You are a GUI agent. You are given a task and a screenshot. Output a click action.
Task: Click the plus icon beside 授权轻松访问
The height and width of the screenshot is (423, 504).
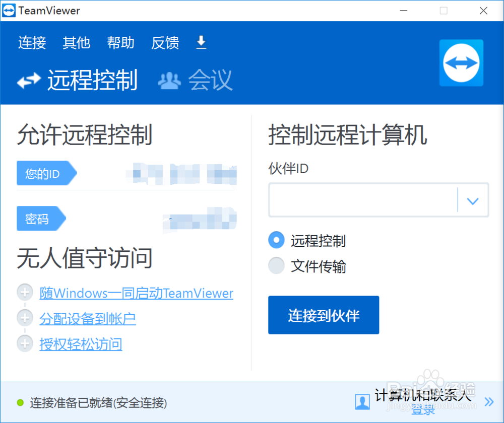[x=25, y=343]
